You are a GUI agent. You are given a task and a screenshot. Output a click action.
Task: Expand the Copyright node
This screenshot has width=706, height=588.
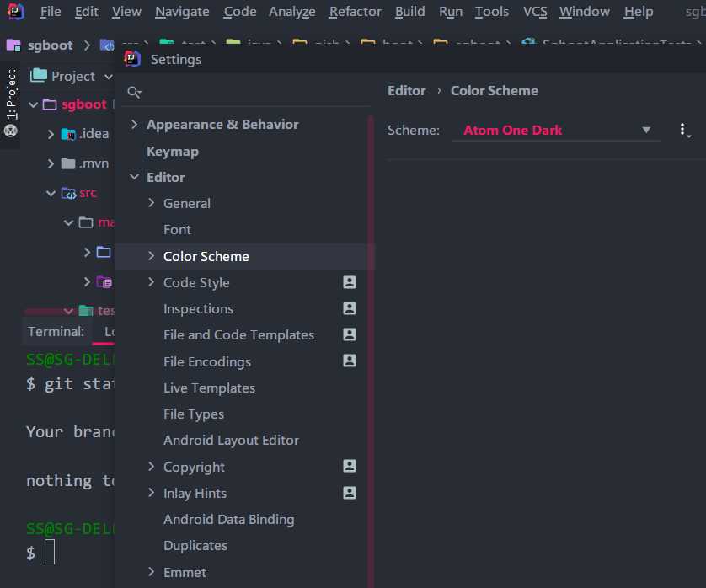152,467
